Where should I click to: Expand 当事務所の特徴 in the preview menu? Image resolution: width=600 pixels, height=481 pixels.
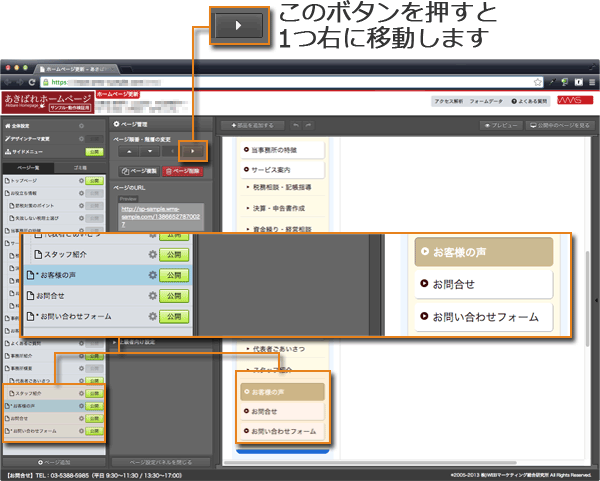coord(283,149)
